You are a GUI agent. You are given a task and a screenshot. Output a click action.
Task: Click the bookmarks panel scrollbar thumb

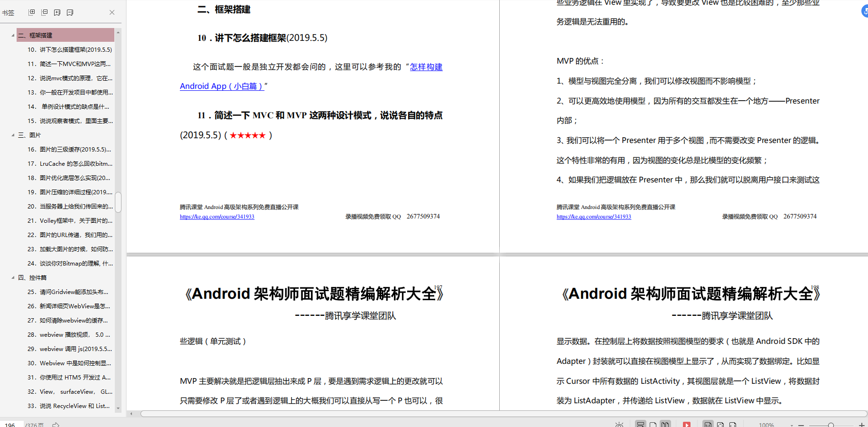(x=118, y=202)
